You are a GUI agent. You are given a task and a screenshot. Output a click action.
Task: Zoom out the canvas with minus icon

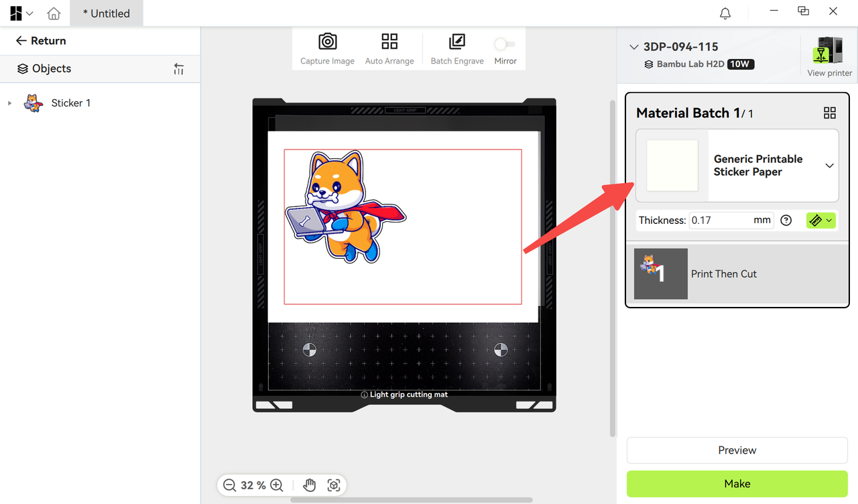[229, 485]
